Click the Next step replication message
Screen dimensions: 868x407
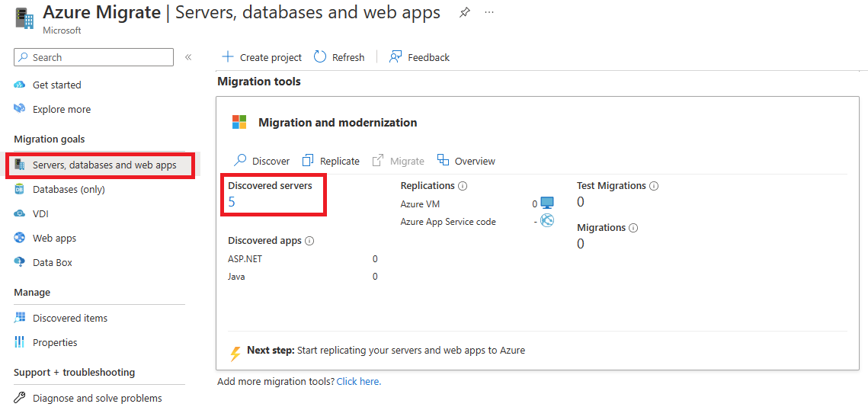[x=386, y=350]
